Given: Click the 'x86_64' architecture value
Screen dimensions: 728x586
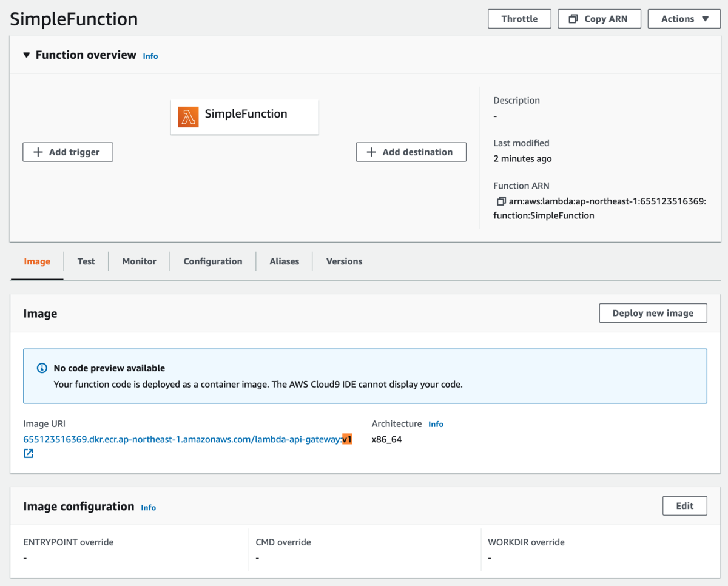Looking at the screenshot, I should 386,439.
